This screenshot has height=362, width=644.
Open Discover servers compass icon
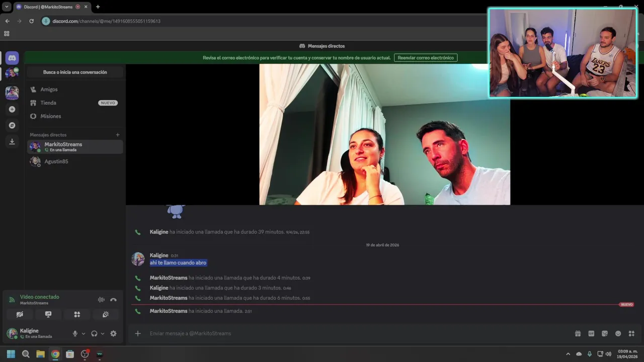[12, 125]
